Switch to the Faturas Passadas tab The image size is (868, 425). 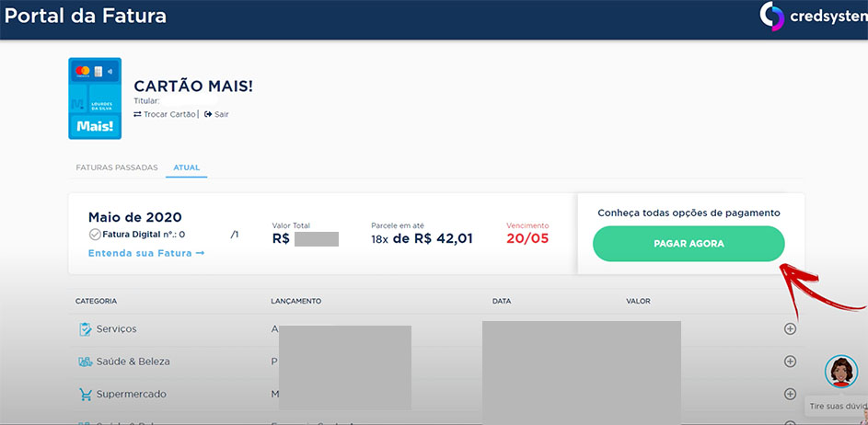[x=117, y=168]
